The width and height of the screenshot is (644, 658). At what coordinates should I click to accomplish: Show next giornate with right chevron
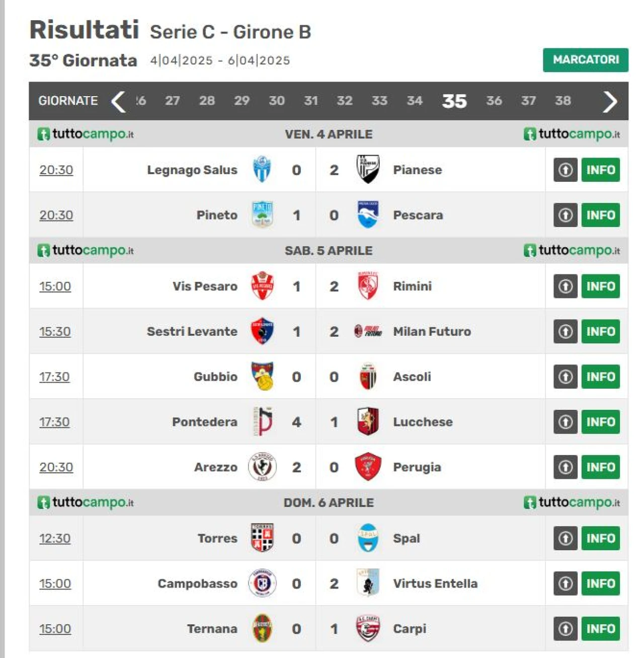point(610,102)
